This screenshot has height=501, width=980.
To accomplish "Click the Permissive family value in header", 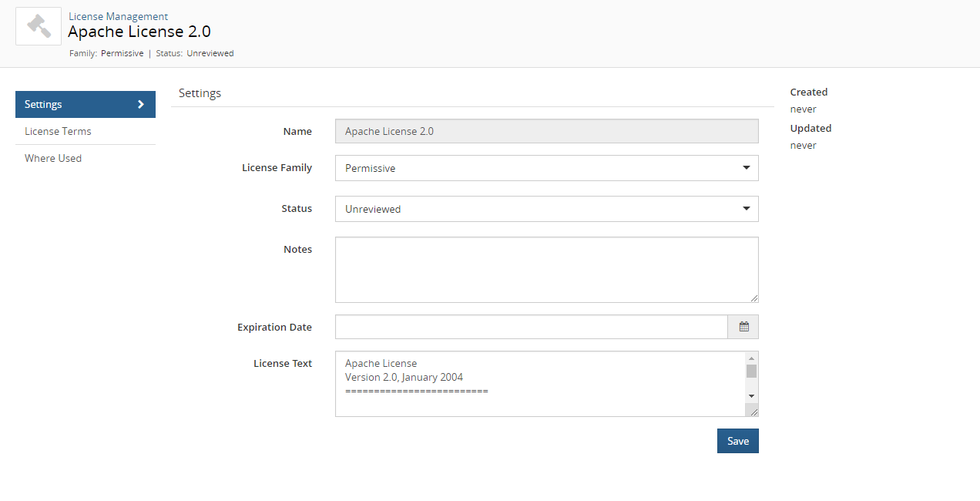I will [122, 54].
